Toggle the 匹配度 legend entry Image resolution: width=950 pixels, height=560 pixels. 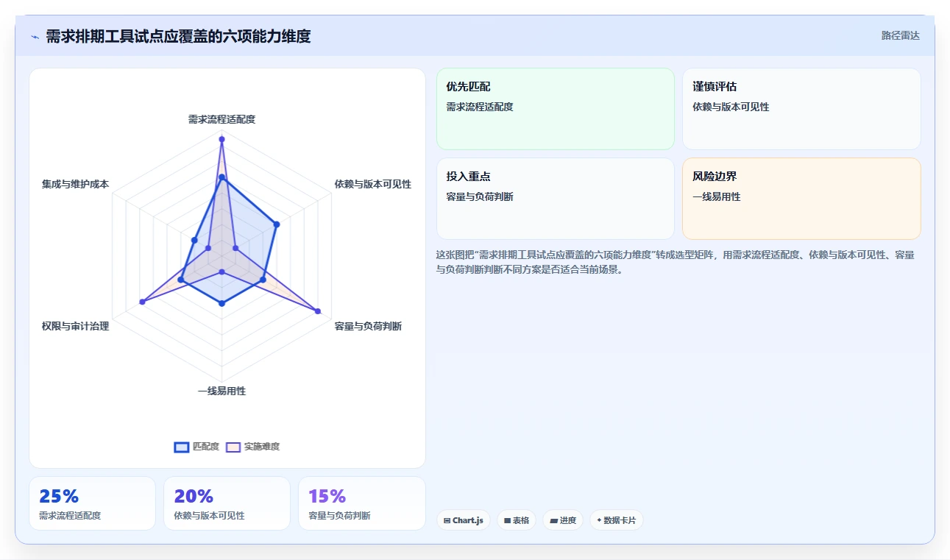pos(196,447)
